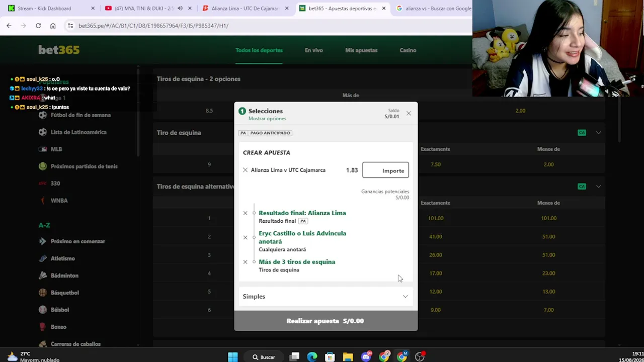Image resolution: width=644 pixels, height=362 pixels.
Task: Click the Bádminton shuttlecock icon
Action: (43, 276)
